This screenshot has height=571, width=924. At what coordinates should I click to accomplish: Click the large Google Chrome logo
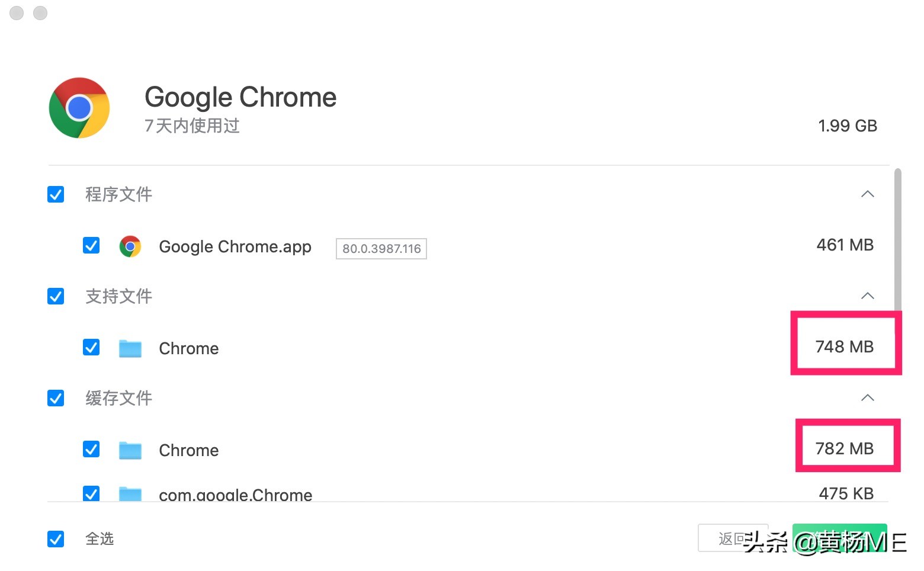[79, 108]
